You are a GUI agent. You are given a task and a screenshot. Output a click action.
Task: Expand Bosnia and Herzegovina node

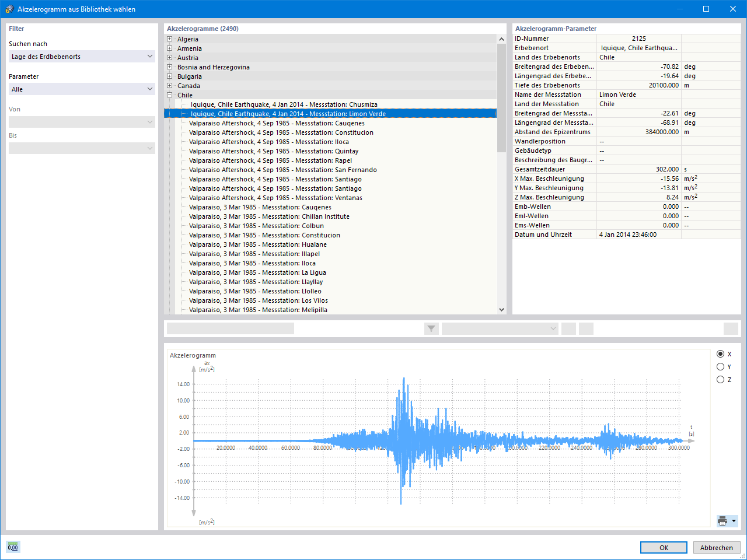pos(170,67)
